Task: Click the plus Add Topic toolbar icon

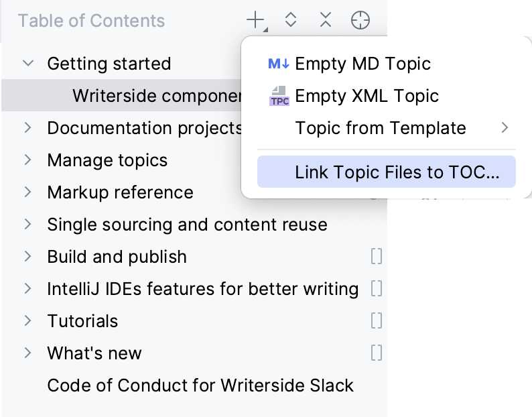Action: tap(256, 21)
